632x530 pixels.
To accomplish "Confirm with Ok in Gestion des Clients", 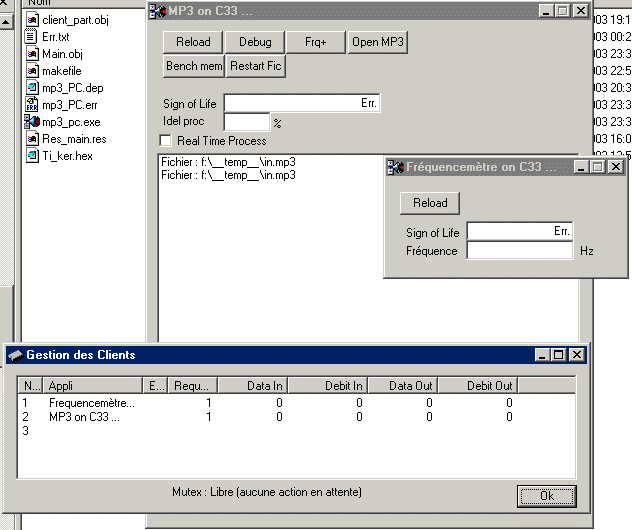I will click(x=546, y=496).
